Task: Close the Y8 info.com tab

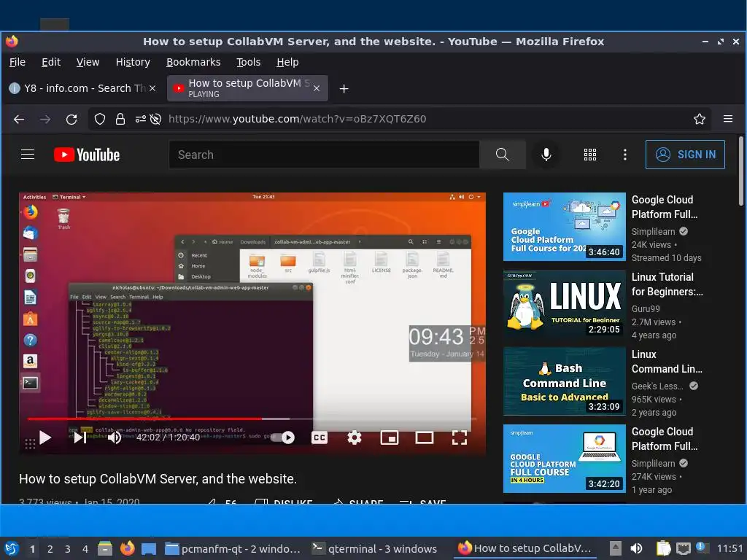Action: click(x=152, y=88)
